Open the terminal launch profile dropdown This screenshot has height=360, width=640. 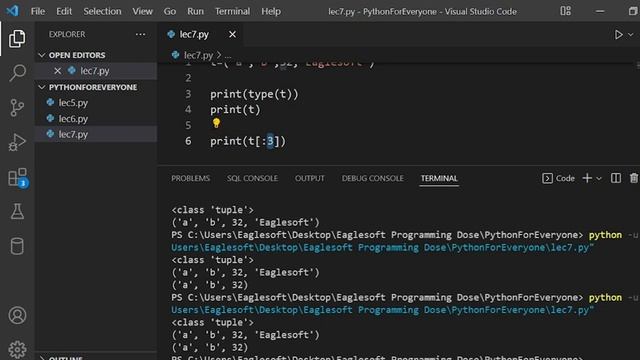tap(599, 178)
